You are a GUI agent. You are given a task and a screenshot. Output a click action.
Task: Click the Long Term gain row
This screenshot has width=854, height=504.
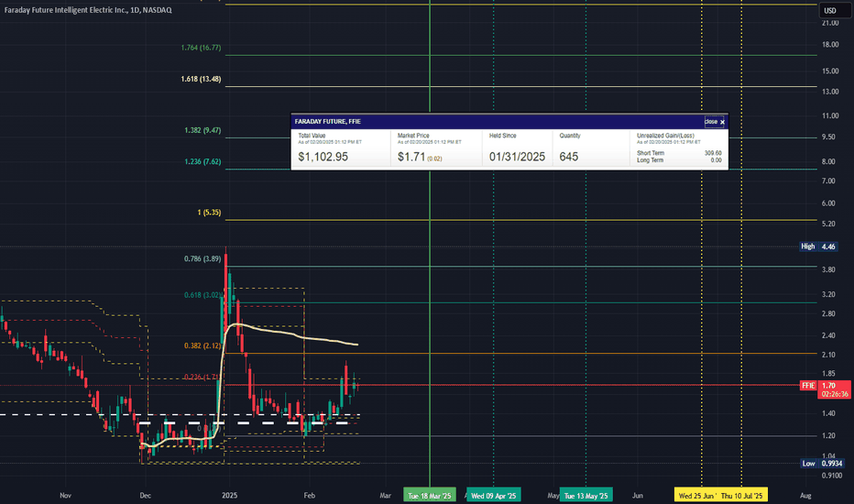click(x=679, y=160)
